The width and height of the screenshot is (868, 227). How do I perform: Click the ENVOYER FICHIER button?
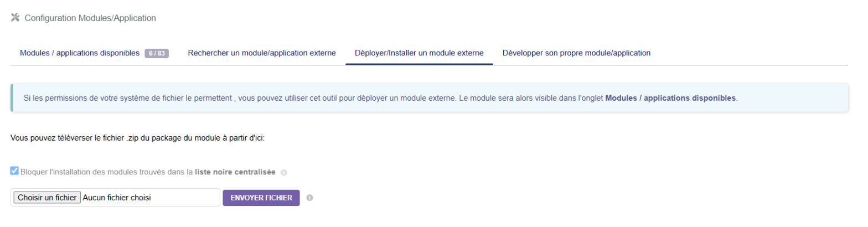click(261, 198)
